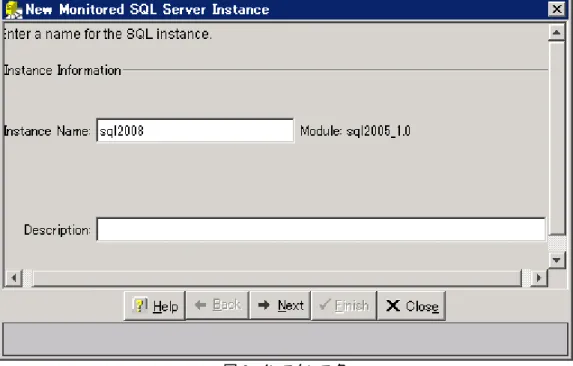Click the horizontal scrollbar left arrow

[14, 278]
